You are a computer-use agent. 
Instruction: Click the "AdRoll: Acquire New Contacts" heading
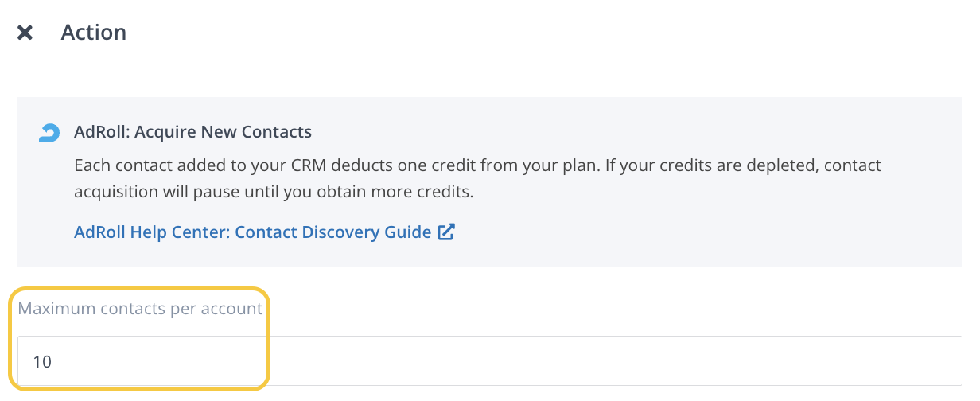(192, 131)
